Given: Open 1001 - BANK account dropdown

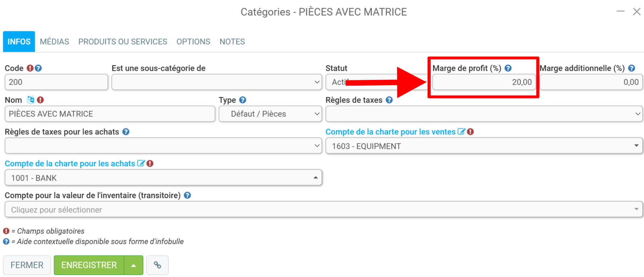Looking at the screenshot, I should [x=163, y=178].
